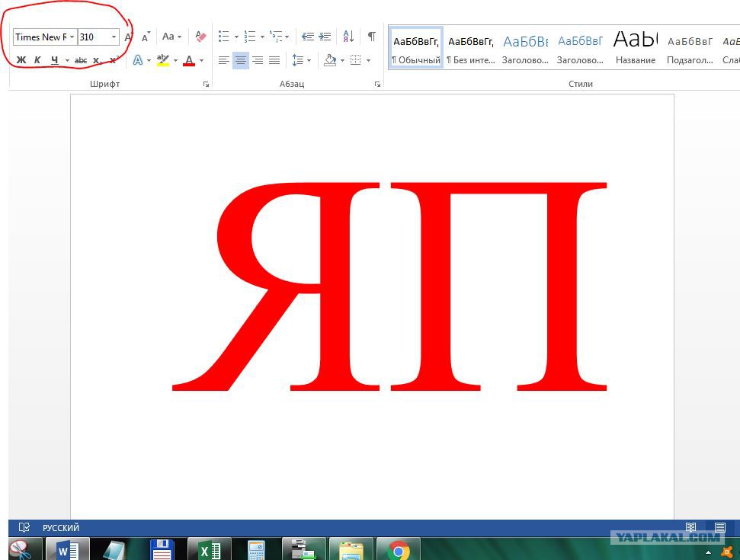The width and height of the screenshot is (740, 560).
Task: Toggle bold (Ж) formatting
Action: 21,60
